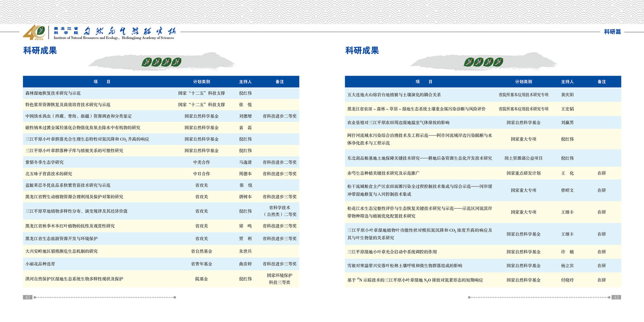Image resolution: width=644 pixels, height=322 pixels.
Task: Click the 中美合作 plan category
Action: 202,162
